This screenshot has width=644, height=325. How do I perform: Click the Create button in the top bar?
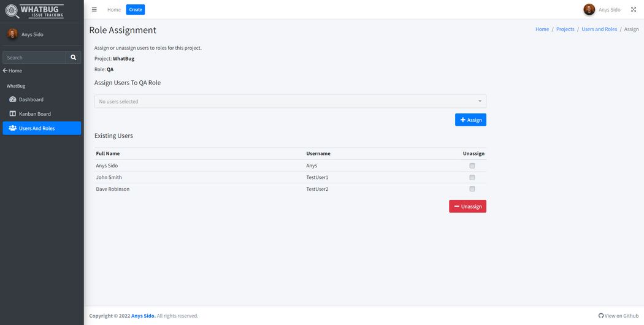(x=136, y=10)
